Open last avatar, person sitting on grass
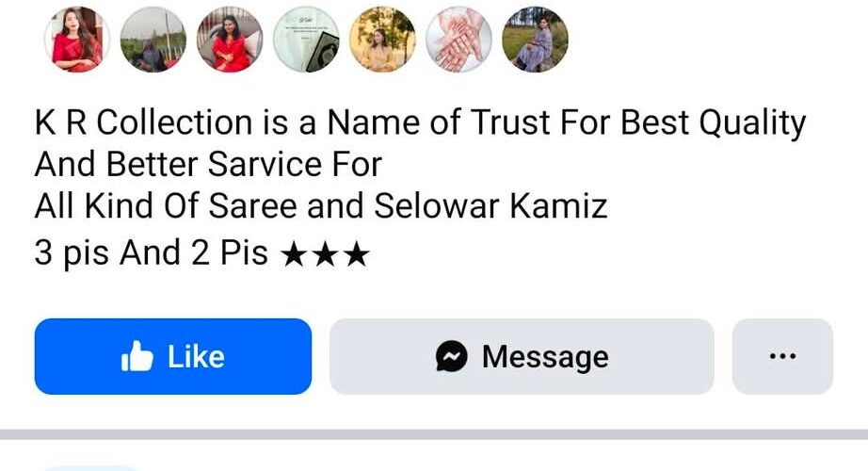This screenshot has height=471, width=868. [x=536, y=40]
